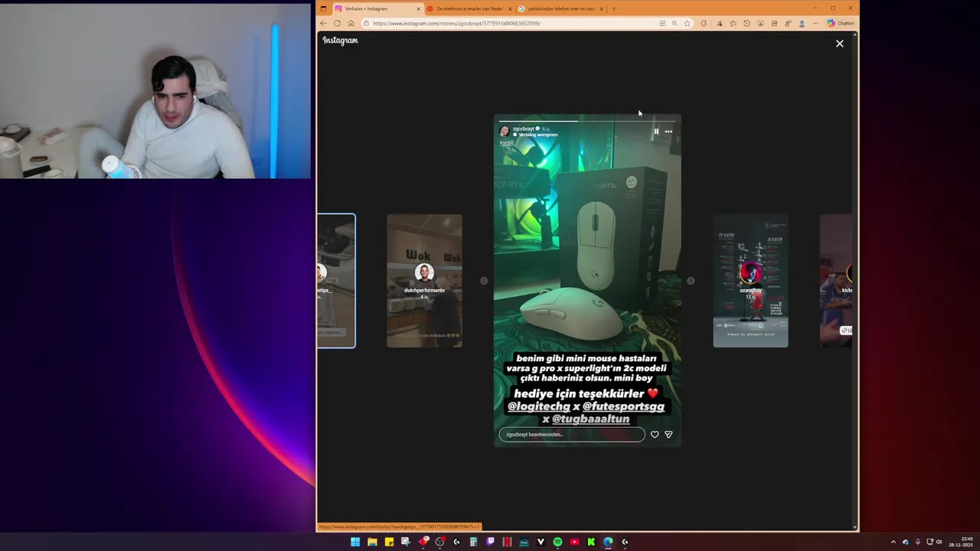Viewport: 980px width, 551px height.
Task: Open Calculator from taskbar
Action: 473,542
